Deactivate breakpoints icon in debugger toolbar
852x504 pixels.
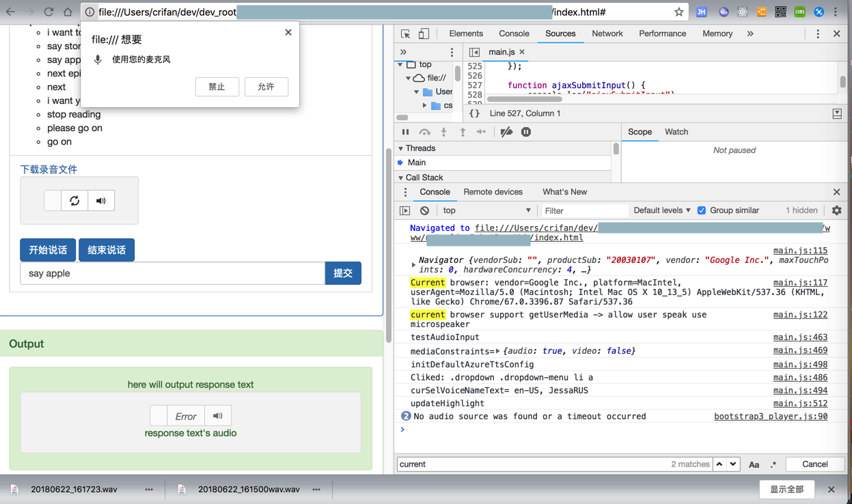[x=506, y=132]
